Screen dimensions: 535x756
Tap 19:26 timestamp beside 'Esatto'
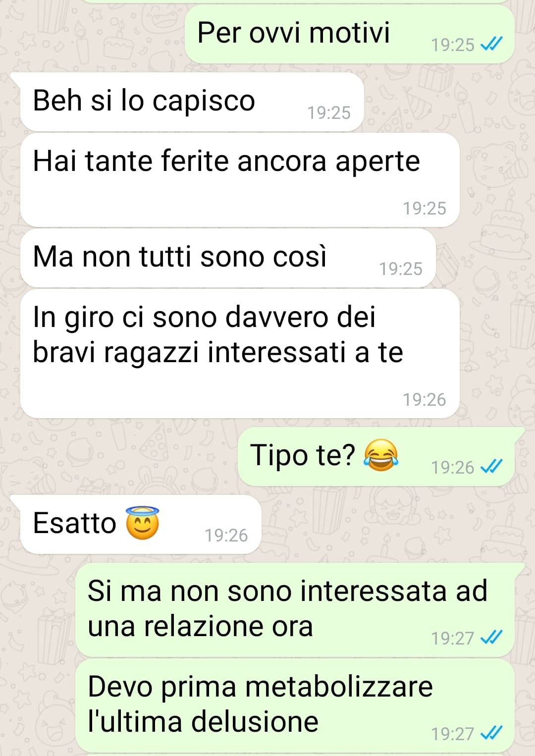coord(226,535)
